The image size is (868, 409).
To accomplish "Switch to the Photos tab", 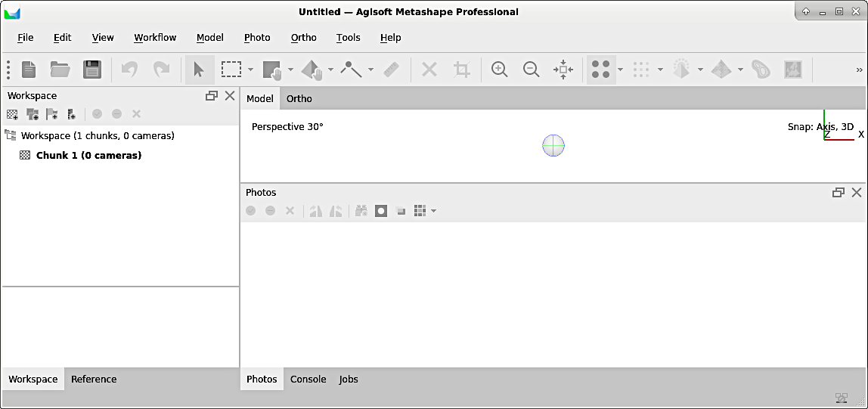I will [x=262, y=379].
